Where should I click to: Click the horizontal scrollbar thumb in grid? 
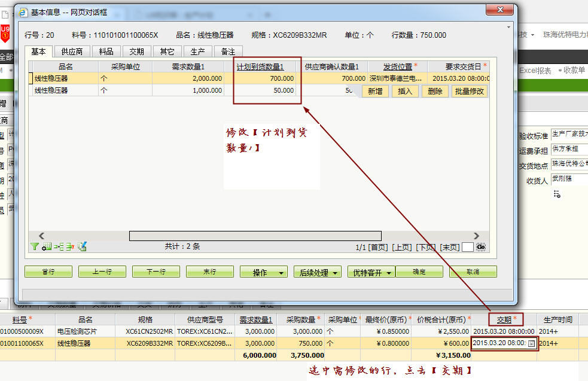(255, 236)
